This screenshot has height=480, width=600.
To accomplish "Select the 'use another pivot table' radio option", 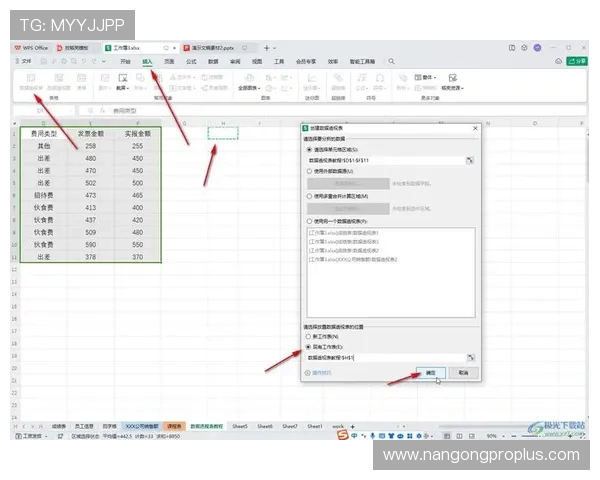I will point(309,221).
